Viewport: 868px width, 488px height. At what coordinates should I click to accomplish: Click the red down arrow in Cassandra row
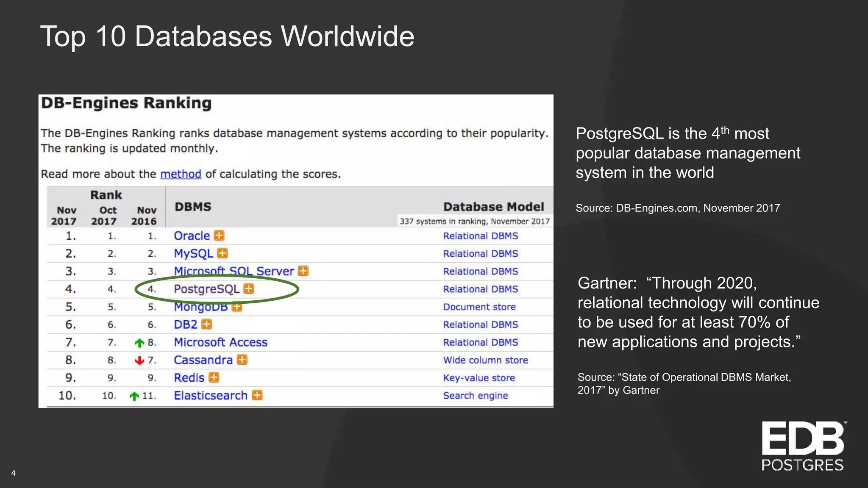coord(139,360)
